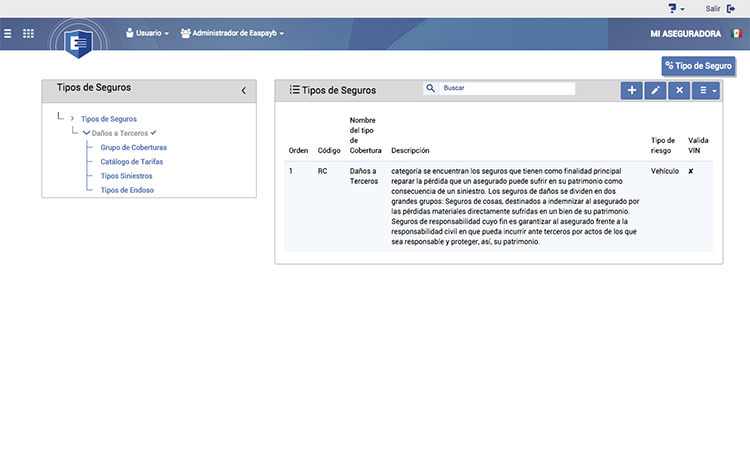Open the Usuario dropdown menu
750x461 pixels.
tap(147, 33)
